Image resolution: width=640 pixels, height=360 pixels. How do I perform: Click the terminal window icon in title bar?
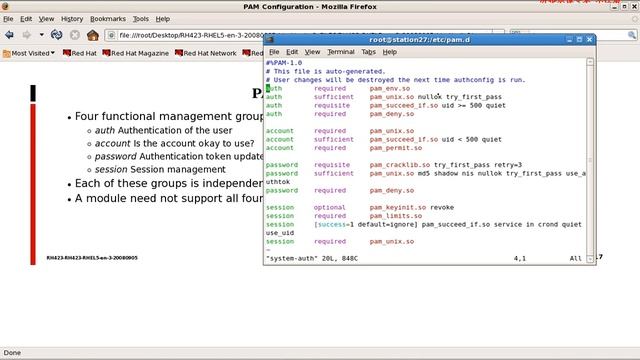tap(269, 40)
